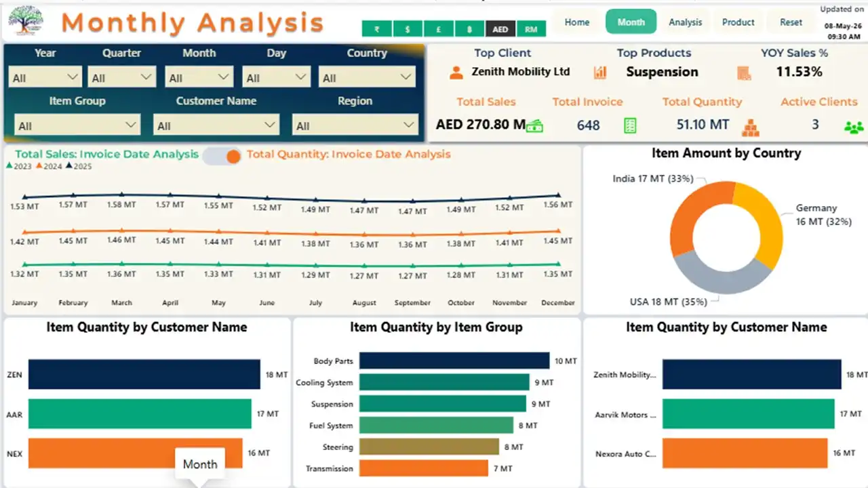
Task: Click the Transmission bar
Action: tap(424, 468)
